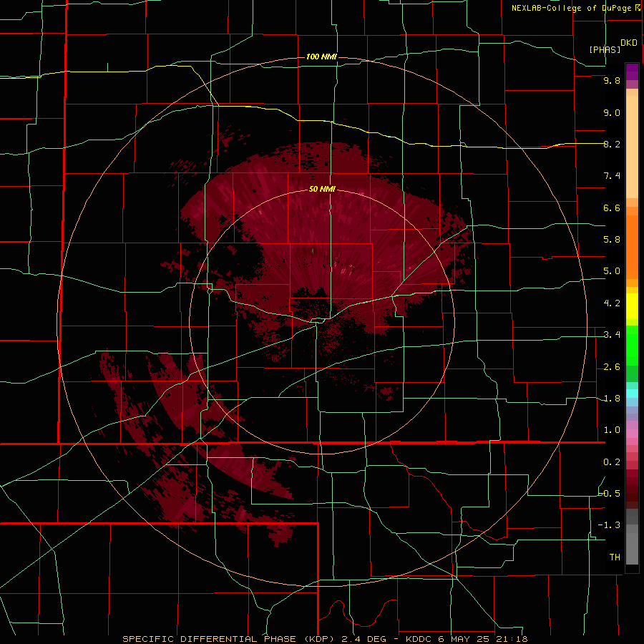Click the 5.0 color scale value
The width and height of the screenshot is (644, 644).
tap(612, 271)
